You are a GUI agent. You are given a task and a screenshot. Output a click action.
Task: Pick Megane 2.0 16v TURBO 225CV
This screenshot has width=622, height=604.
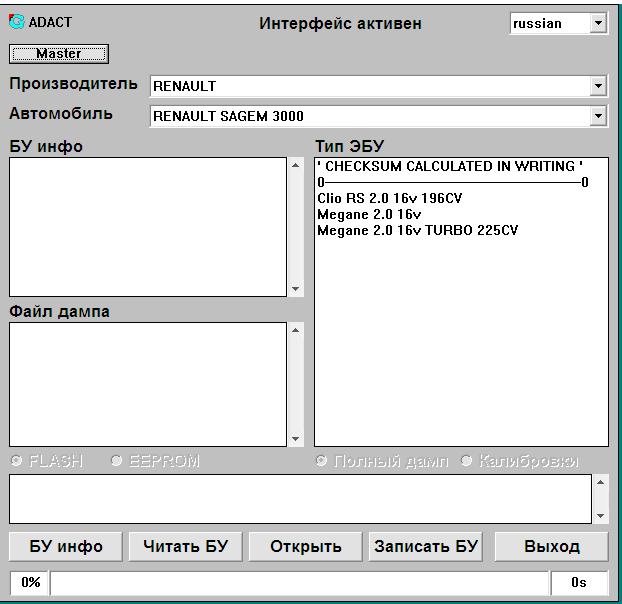[x=417, y=230]
